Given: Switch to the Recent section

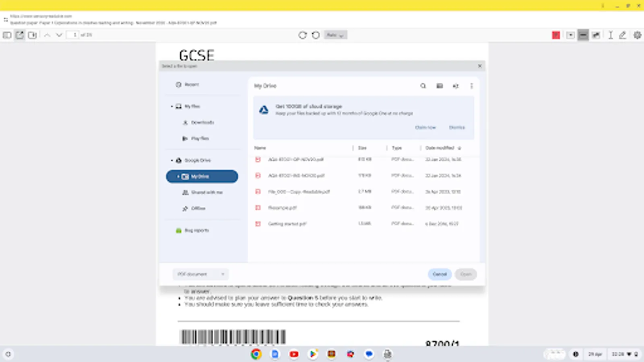Looking at the screenshot, I should click(x=190, y=84).
